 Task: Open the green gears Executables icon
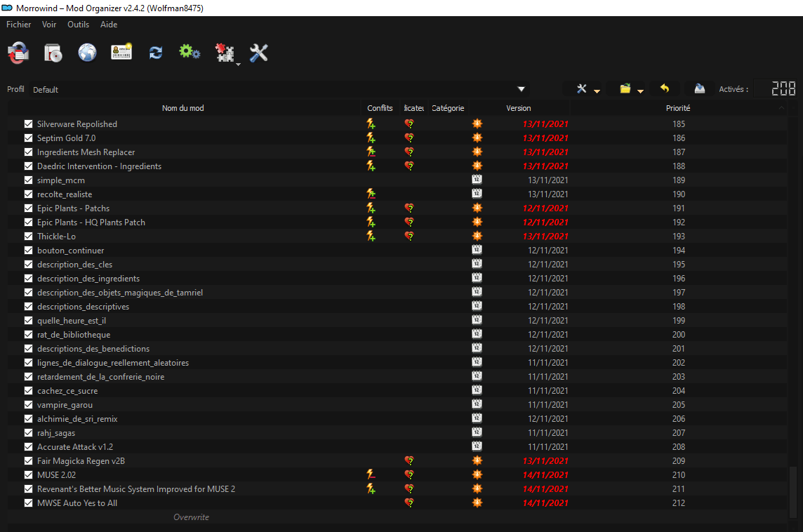(x=190, y=53)
